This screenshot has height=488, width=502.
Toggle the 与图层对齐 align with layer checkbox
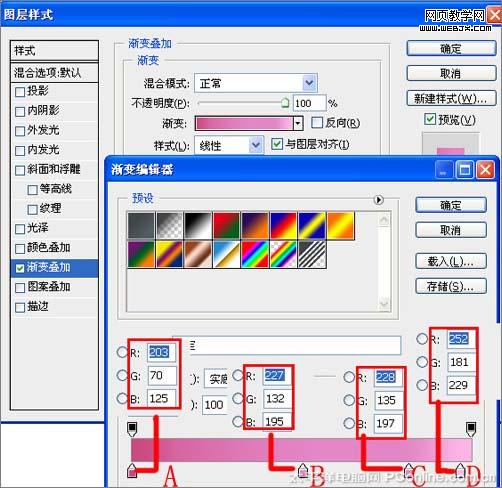click(x=277, y=144)
